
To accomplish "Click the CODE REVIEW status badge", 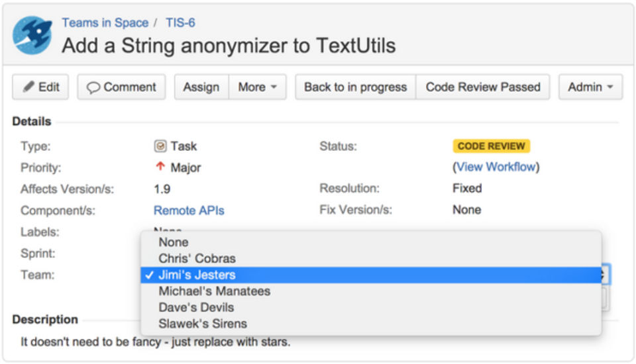I will click(x=491, y=146).
